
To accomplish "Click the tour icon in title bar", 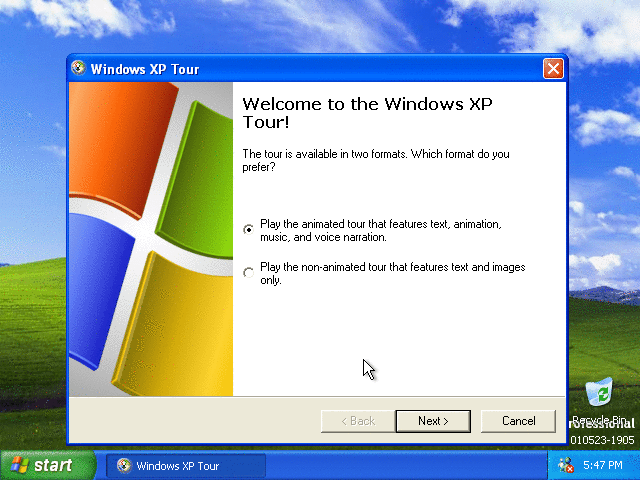I will click(x=78, y=68).
